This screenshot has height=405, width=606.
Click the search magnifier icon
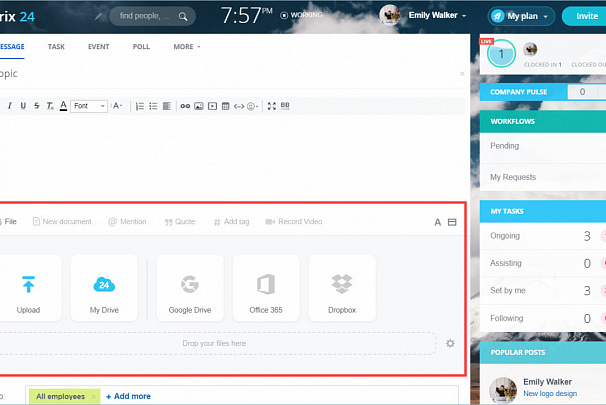pyautogui.click(x=183, y=16)
